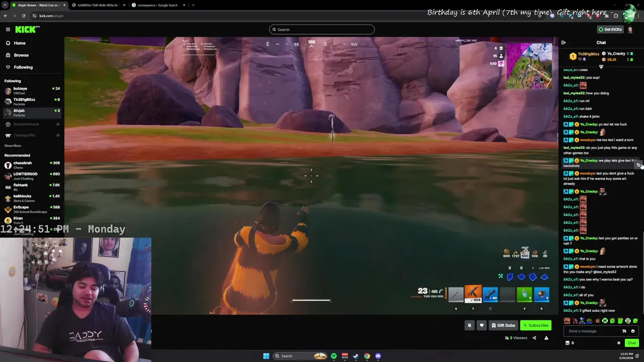Image resolution: width=644 pixels, height=362 pixels.
Task: Click the Gift Subs button
Action: click(x=503, y=325)
